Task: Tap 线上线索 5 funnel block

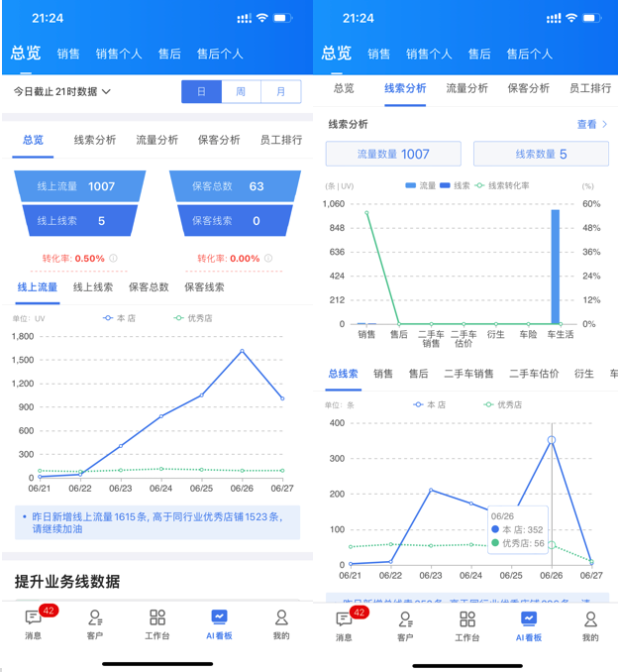Action: pos(80,221)
